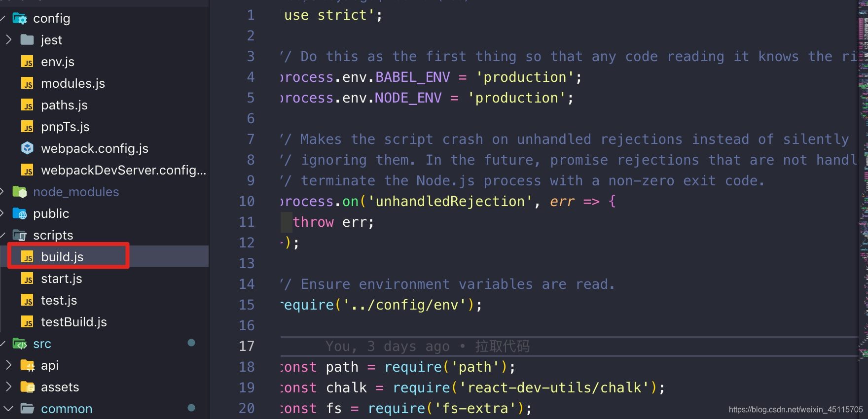This screenshot has width=868, height=419.
Task: Collapse the common folder chevron
Action: (x=8, y=409)
